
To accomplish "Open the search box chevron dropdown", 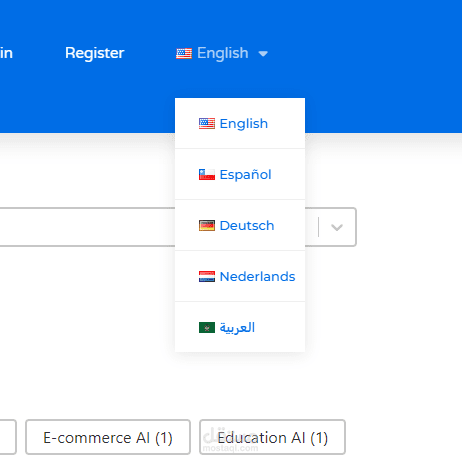I will click(x=337, y=227).
